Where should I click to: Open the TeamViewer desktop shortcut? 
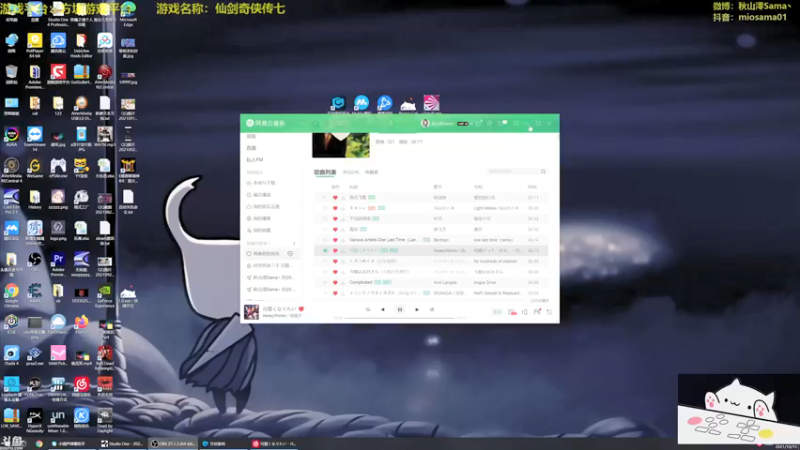tap(35, 139)
